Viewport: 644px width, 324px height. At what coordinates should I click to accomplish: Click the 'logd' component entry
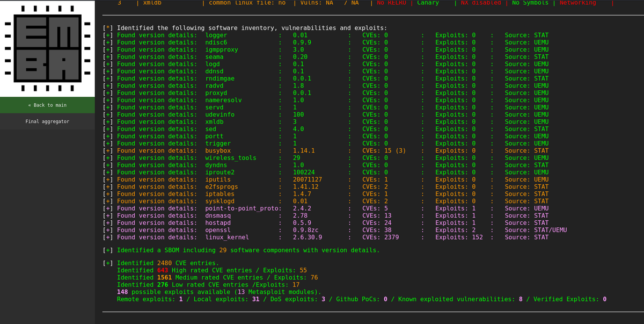point(213,64)
